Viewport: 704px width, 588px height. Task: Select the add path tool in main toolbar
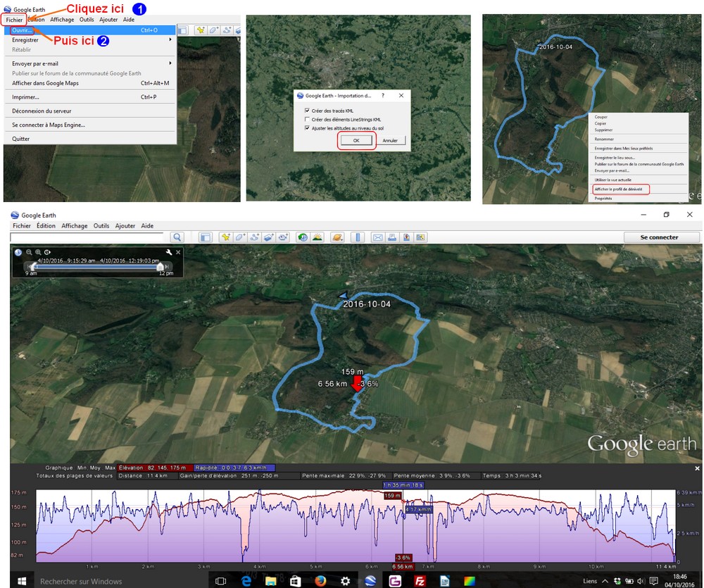tap(254, 237)
